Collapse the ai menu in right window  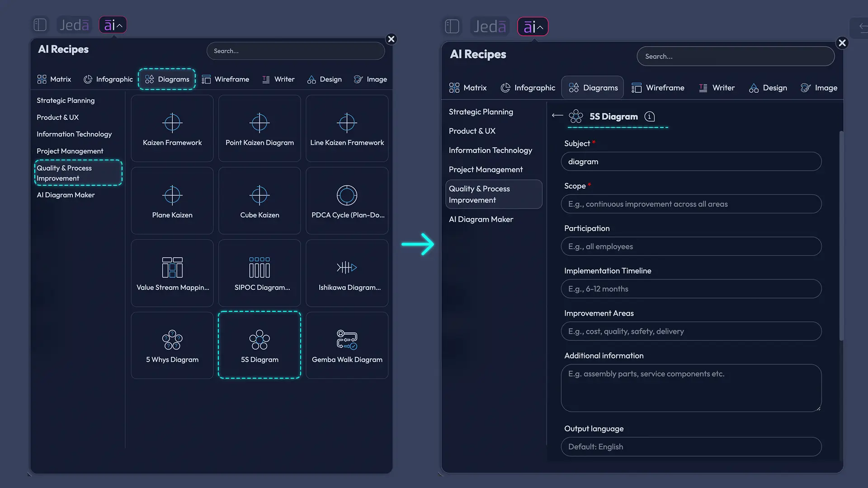click(x=533, y=27)
